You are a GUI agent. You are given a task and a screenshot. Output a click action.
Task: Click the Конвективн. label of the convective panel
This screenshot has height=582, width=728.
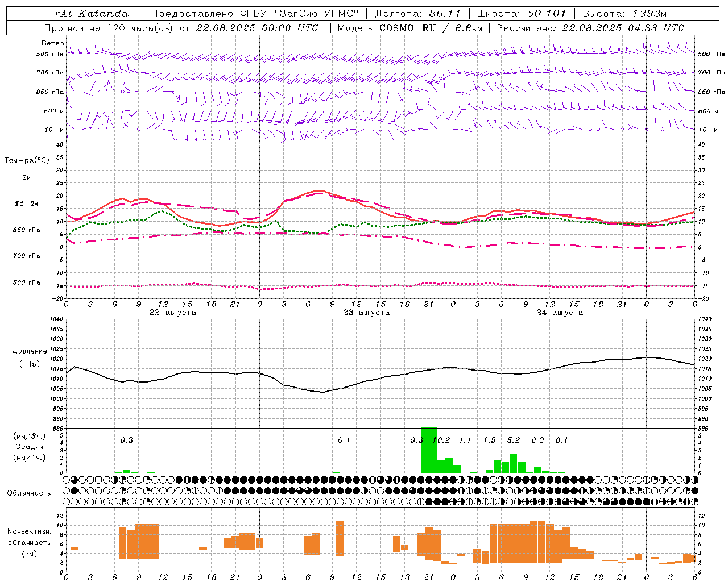tap(30, 531)
